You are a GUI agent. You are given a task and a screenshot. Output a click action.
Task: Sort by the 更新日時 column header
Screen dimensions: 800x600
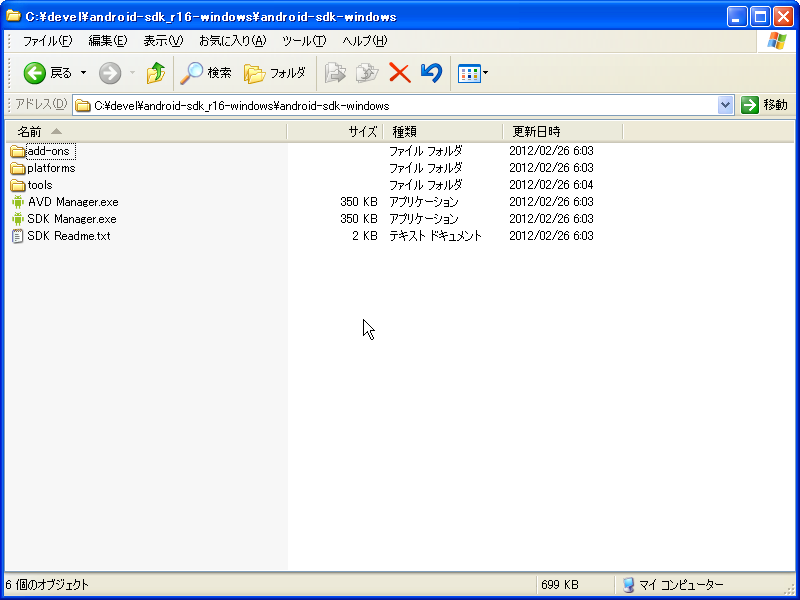[563, 132]
